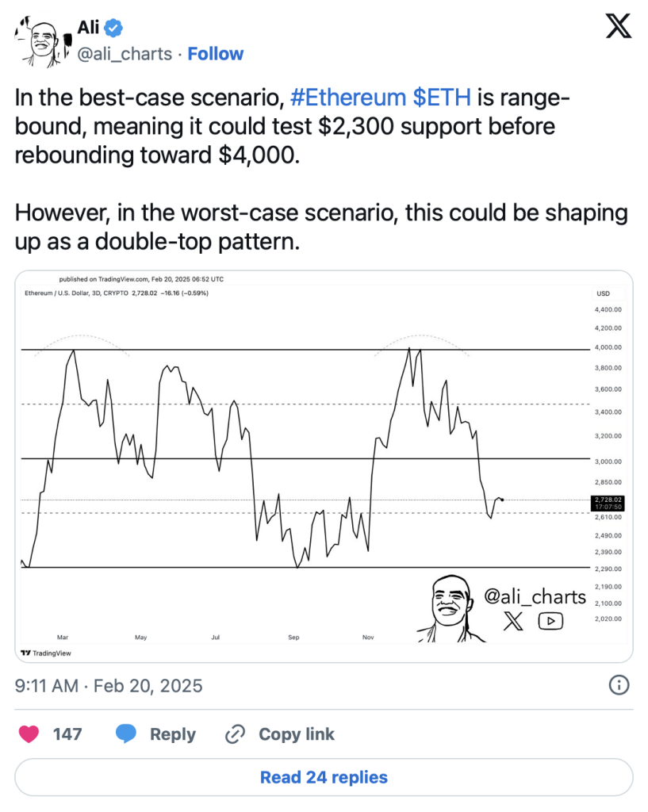Open the #Ethereum hashtag link
This screenshot has height=812, width=648.
click(x=348, y=98)
